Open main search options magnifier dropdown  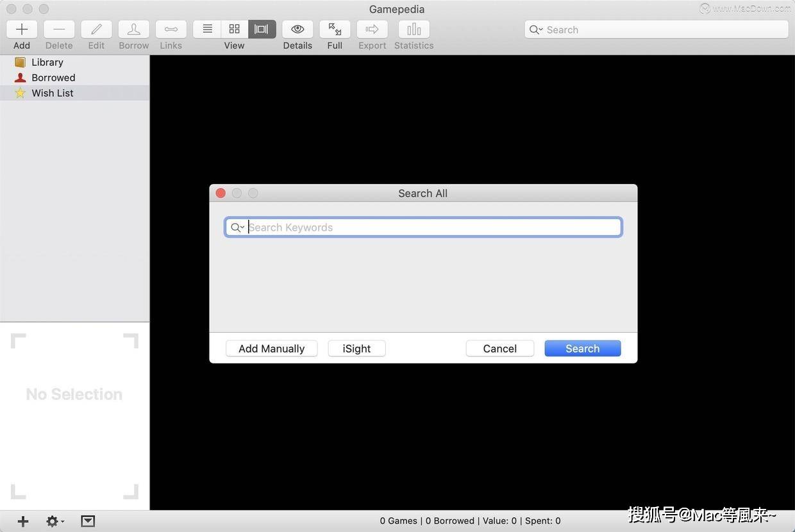point(536,29)
